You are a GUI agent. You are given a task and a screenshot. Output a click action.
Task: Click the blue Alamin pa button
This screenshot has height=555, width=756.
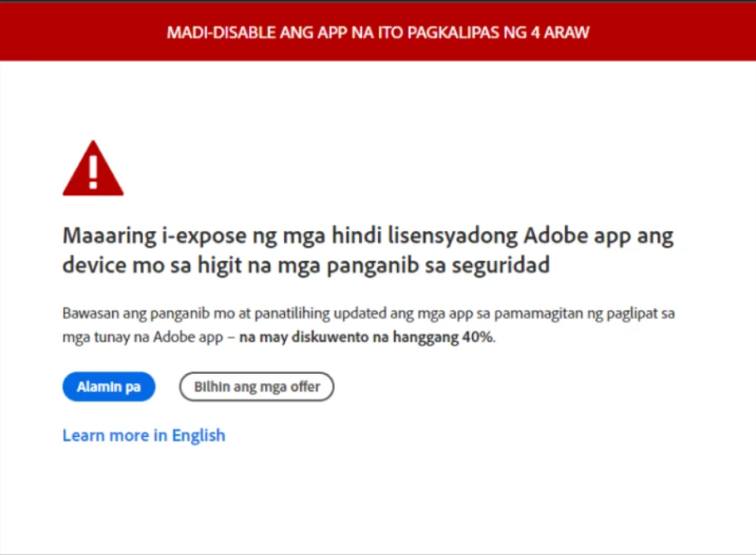(x=109, y=386)
